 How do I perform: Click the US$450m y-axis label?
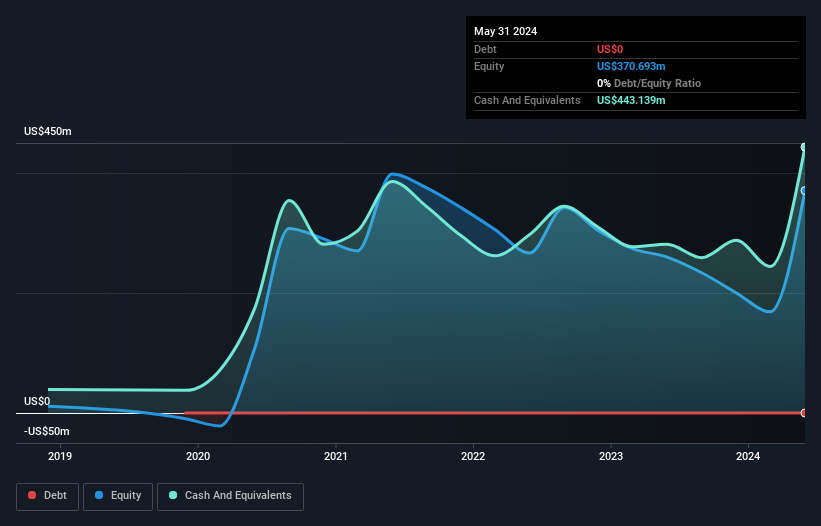[x=48, y=131]
